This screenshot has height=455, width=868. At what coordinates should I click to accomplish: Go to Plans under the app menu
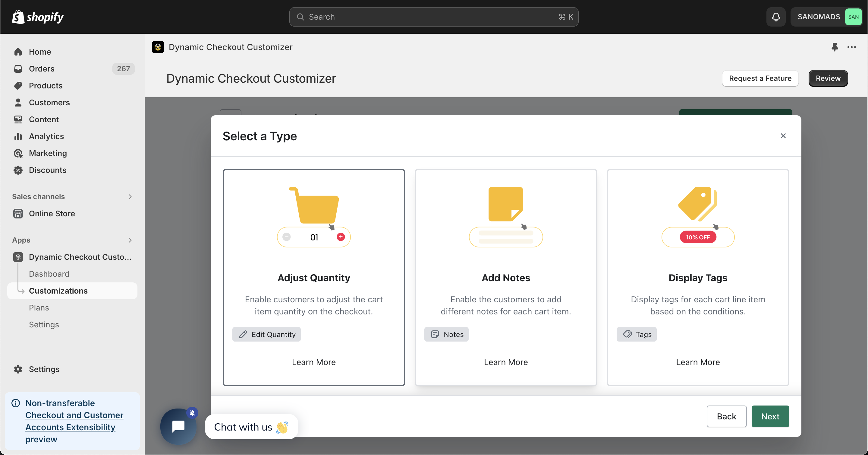[39, 307]
